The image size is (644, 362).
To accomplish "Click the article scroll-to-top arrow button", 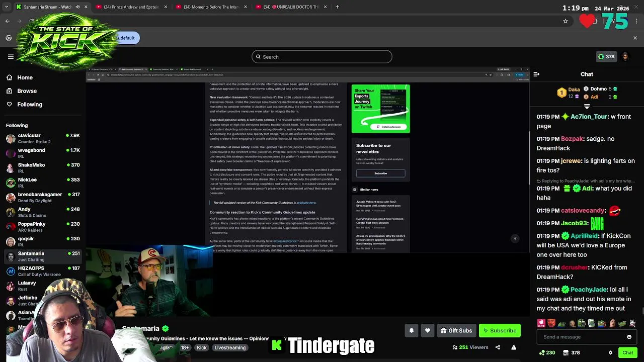I will pyautogui.click(x=515, y=239).
